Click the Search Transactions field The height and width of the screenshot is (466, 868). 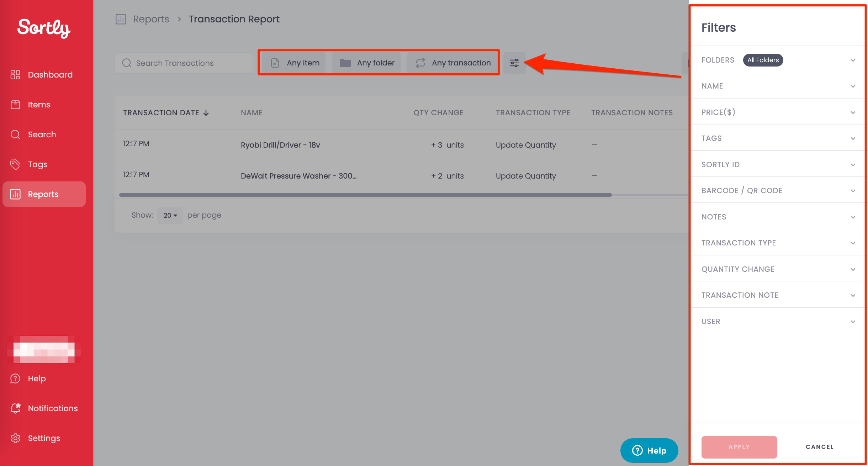[x=184, y=63]
